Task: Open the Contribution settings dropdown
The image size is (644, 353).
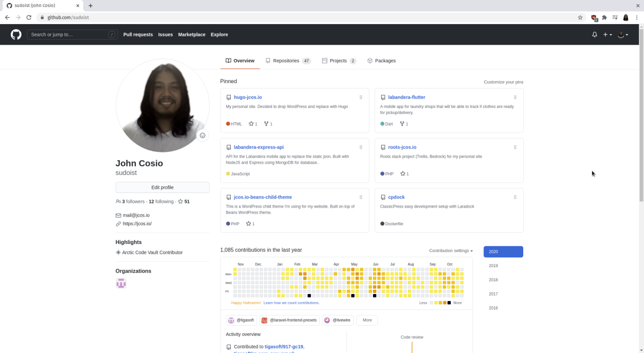Action: click(450, 251)
